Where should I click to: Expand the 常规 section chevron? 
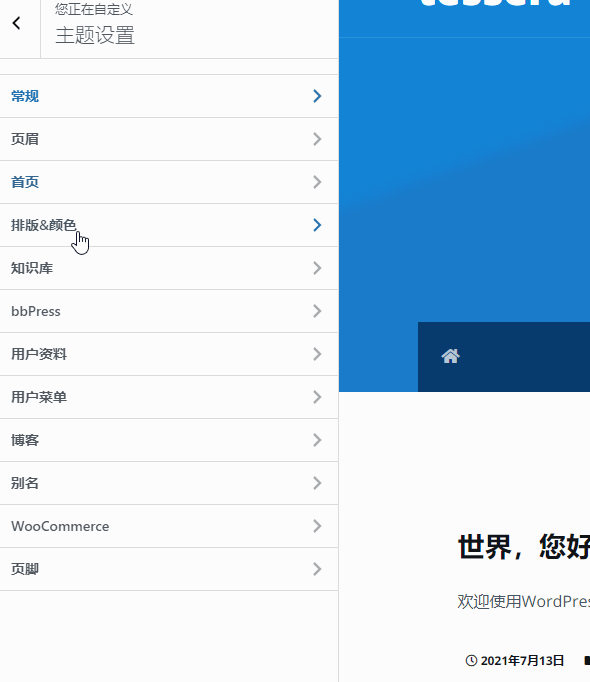pyautogui.click(x=317, y=96)
